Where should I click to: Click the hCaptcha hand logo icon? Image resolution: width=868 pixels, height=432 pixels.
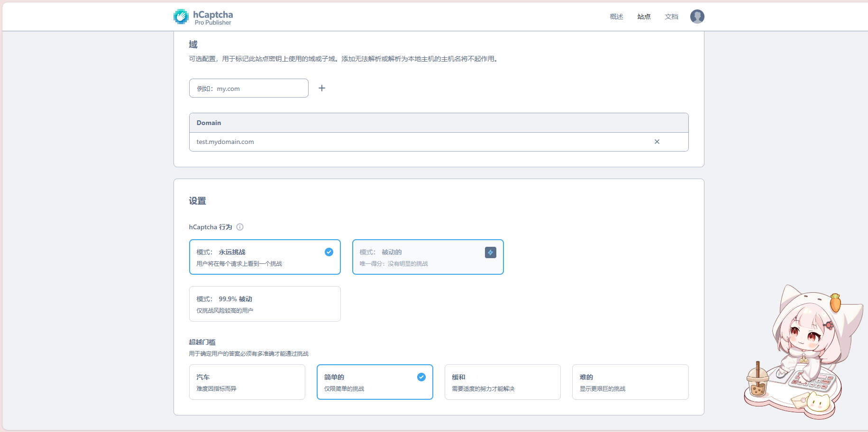tap(181, 17)
